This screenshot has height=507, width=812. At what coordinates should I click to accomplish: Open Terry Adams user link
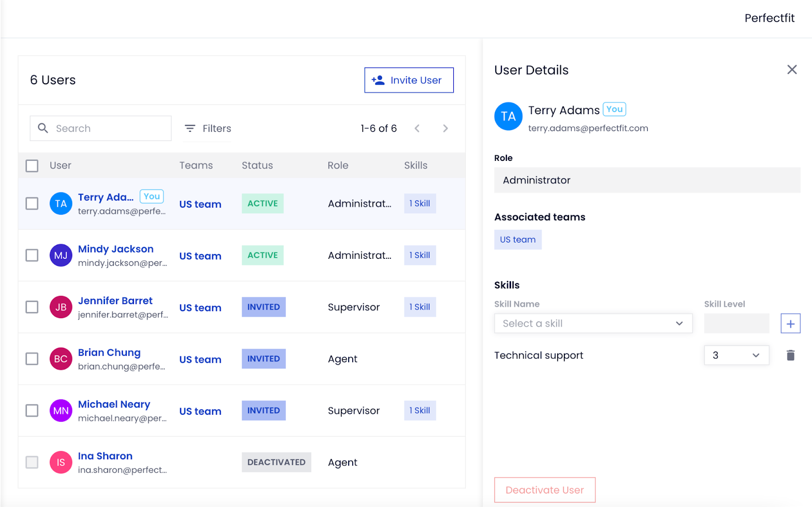[x=106, y=197]
